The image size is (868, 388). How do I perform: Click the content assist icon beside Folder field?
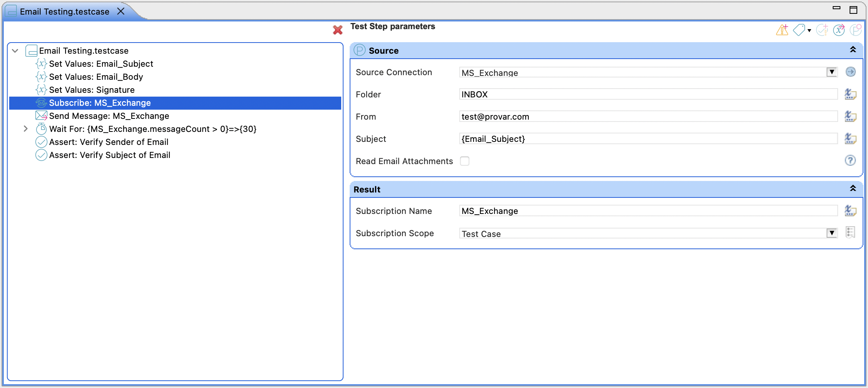click(850, 94)
